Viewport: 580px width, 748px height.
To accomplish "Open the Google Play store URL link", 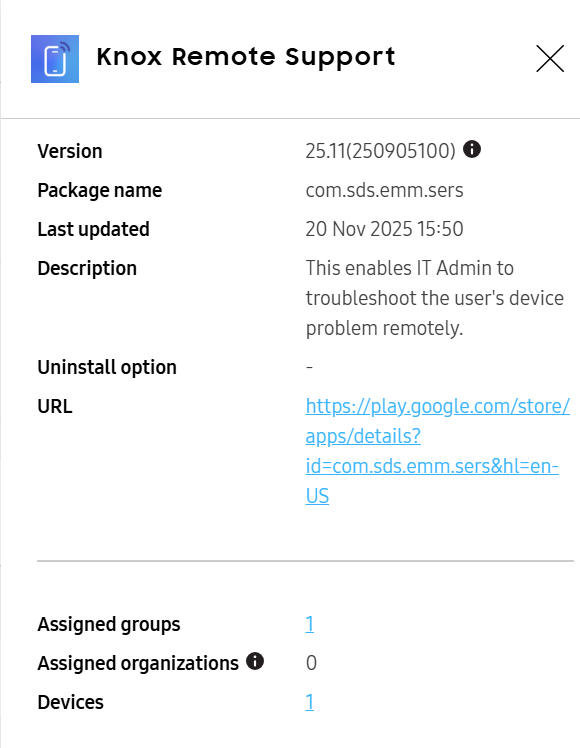I will [x=437, y=451].
